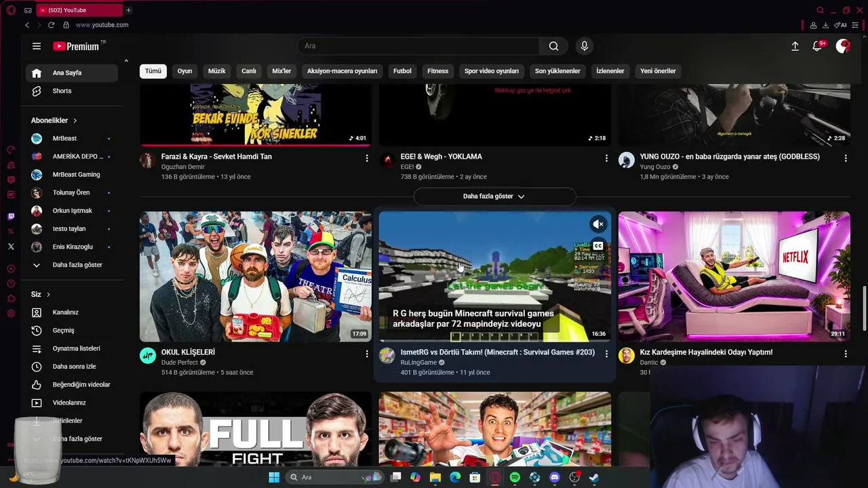Open Microsoft Store from the taskbar
Screen dimensions: 868x488
pos(475,477)
